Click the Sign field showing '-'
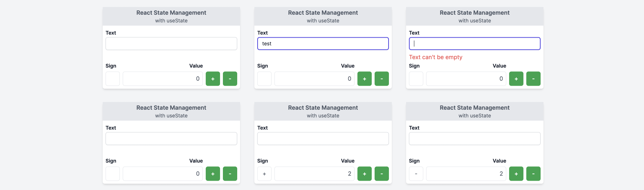This screenshot has height=190, width=644. point(416,174)
